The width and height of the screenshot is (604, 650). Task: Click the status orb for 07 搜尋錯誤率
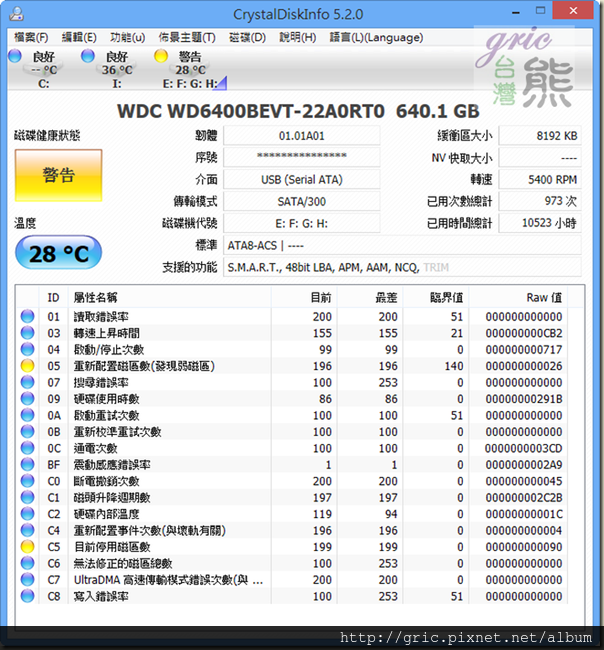[x=27, y=382]
